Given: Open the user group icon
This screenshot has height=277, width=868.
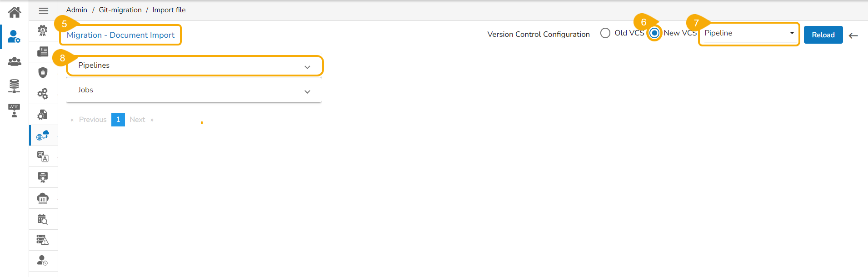Looking at the screenshot, I should (15, 61).
